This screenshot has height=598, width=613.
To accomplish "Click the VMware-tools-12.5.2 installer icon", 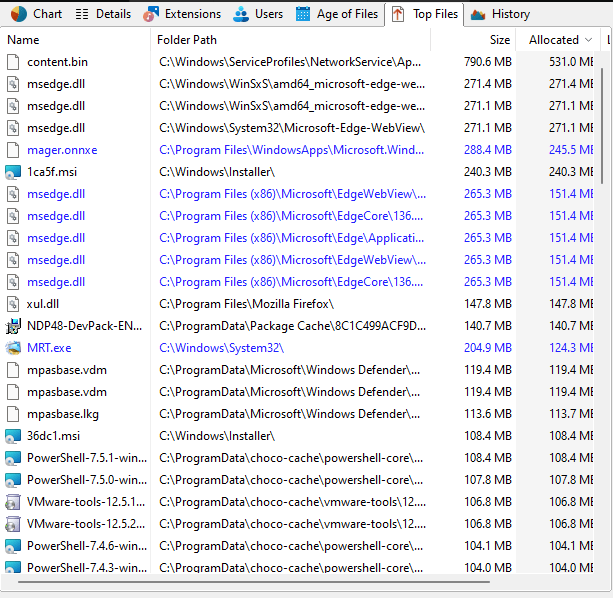I will 13,524.
